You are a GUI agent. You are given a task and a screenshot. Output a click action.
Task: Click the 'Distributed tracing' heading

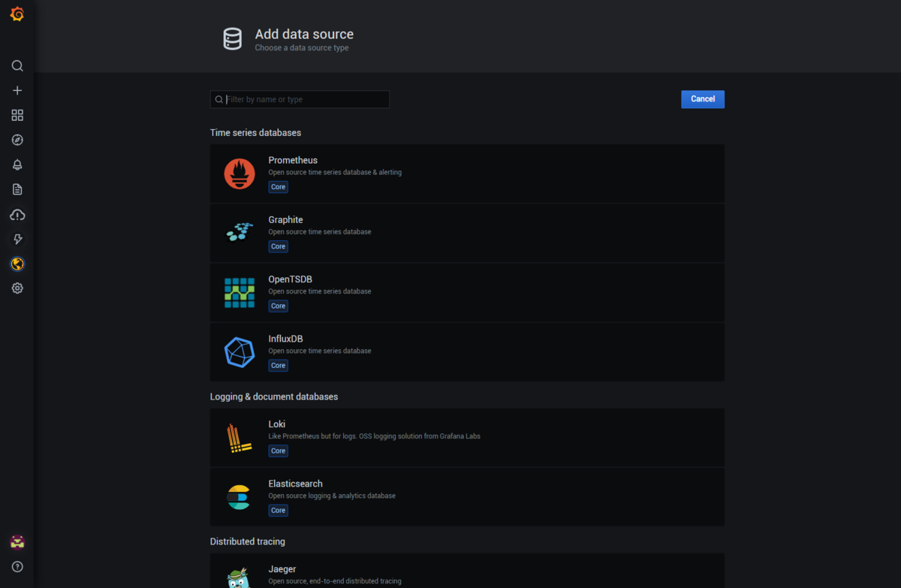tap(248, 541)
